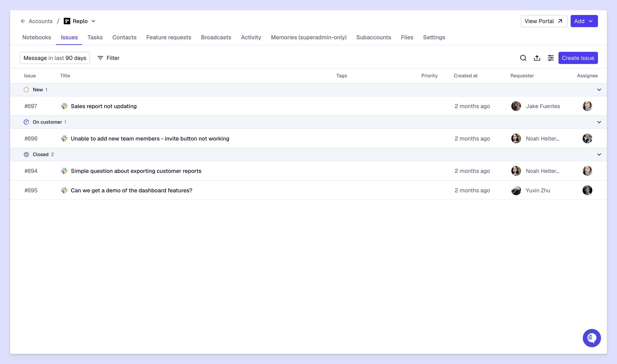Click the export upload icon
617x364 pixels.
[x=537, y=58]
